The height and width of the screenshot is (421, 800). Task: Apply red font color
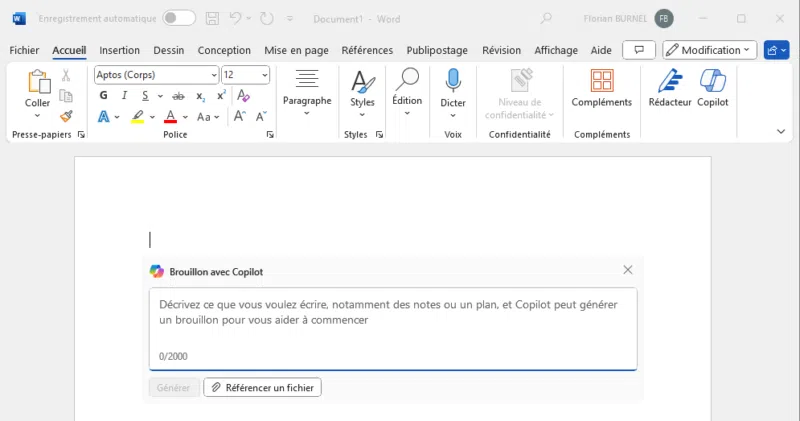pyautogui.click(x=170, y=117)
